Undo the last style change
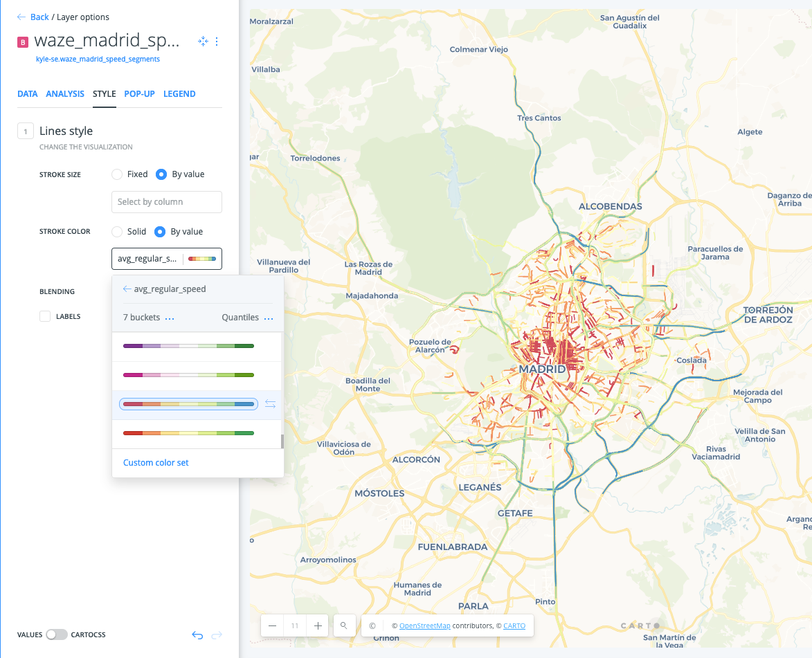This screenshot has width=812, height=658. pyautogui.click(x=197, y=634)
